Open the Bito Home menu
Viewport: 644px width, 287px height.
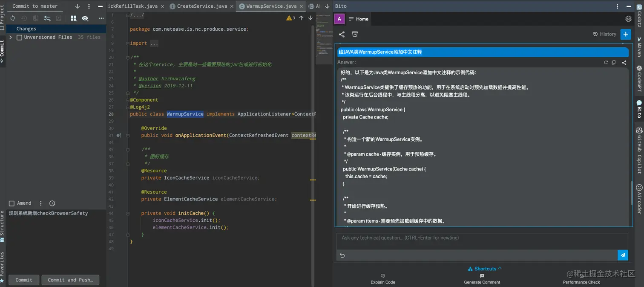tap(358, 19)
